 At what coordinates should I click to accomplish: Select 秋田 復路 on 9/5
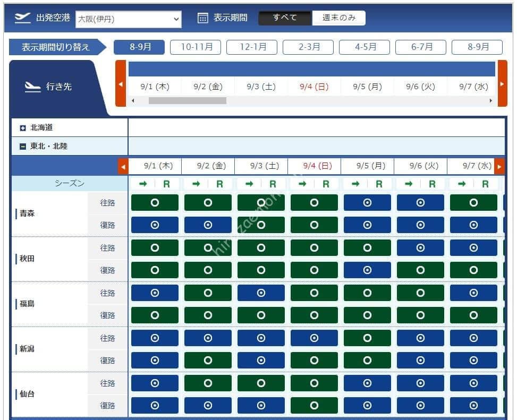(367, 270)
